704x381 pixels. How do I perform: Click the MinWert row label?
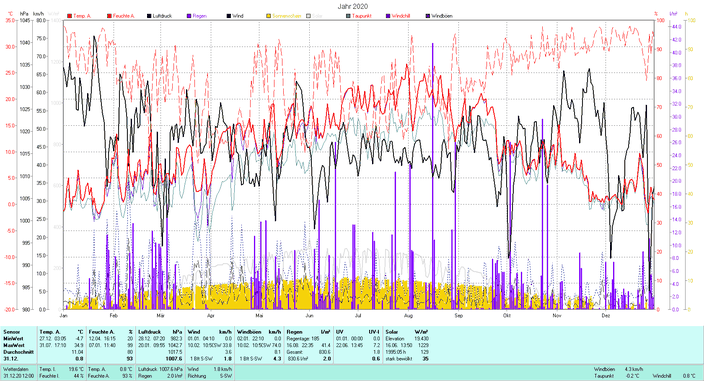point(13,338)
